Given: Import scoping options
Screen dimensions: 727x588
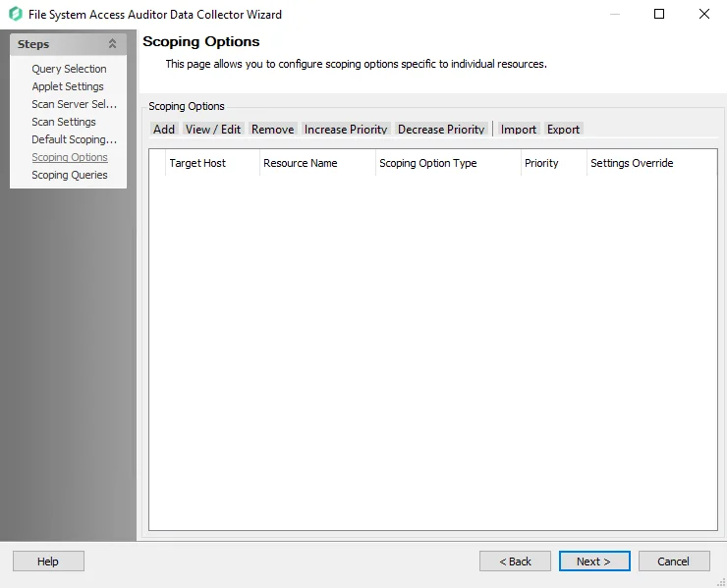Looking at the screenshot, I should (519, 130).
